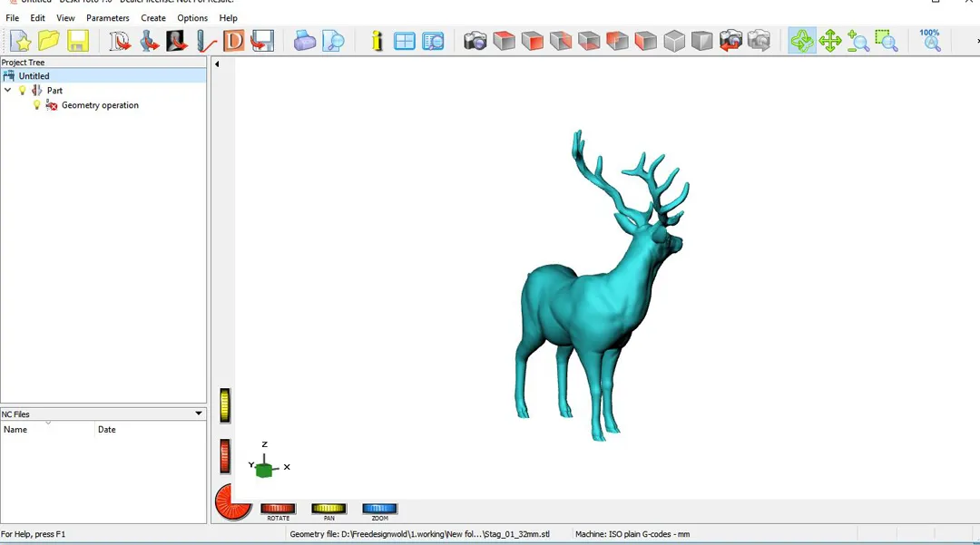Viewport: 980px width, 545px height.
Task: Select the front view cube icon
Action: pyautogui.click(x=533, y=41)
